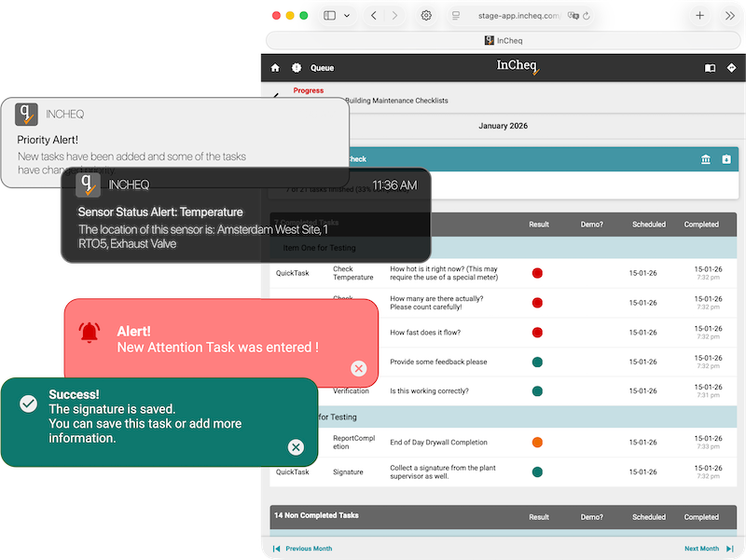Viewport: 746px width, 560px height.
Task: Click Demo? header in non completed table
Action: click(x=591, y=517)
